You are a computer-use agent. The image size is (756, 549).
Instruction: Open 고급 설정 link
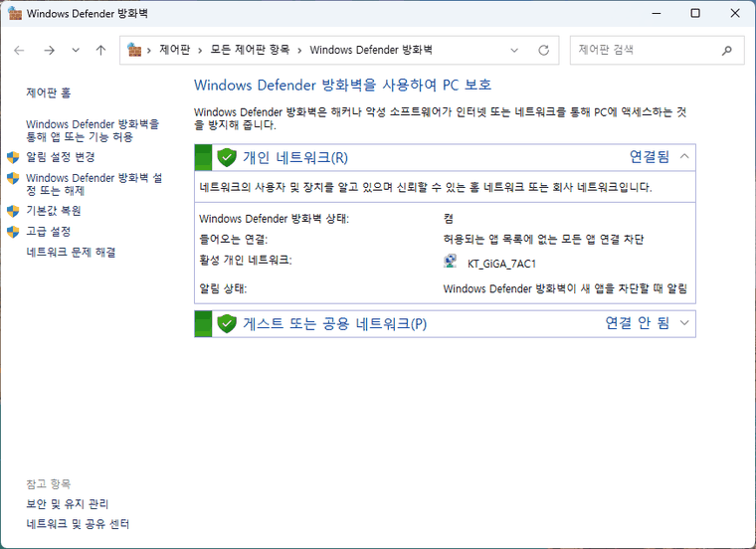coord(48,232)
